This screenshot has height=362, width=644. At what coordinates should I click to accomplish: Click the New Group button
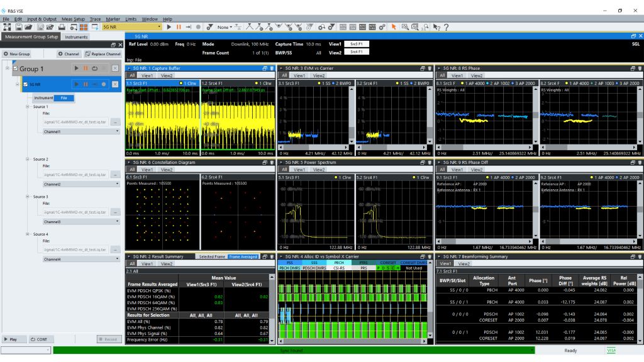[x=16, y=54]
